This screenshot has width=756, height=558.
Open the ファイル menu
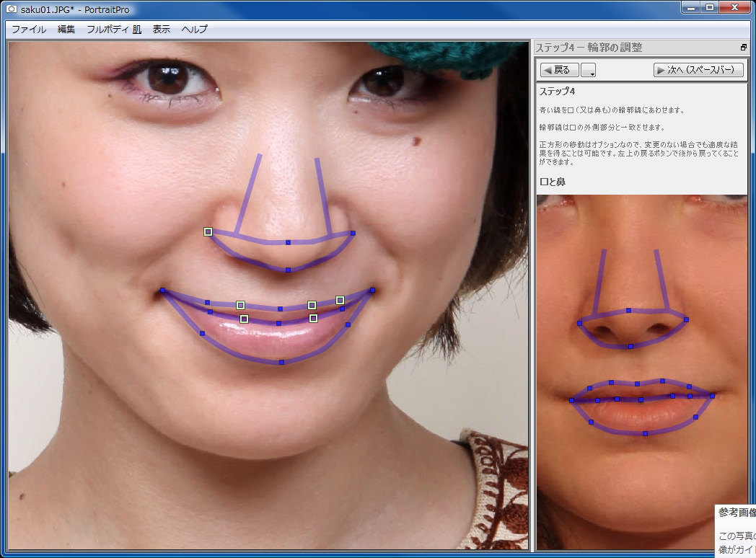point(29,30)
